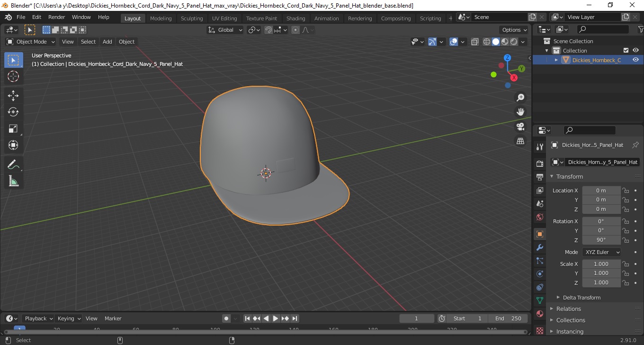644x345 pixels.
Task: Switch to rendered shading mode
Action: (x=514, y=42)
